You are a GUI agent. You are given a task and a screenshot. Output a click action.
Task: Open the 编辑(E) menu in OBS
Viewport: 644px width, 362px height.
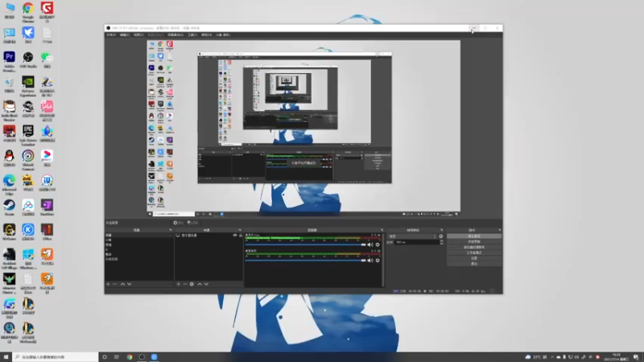125,35
